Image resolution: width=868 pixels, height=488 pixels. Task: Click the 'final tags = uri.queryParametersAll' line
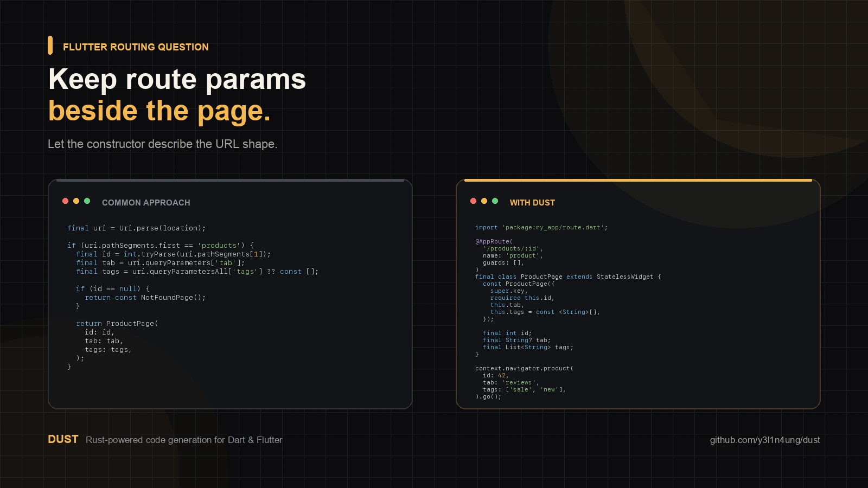click(x=197, y=272)
